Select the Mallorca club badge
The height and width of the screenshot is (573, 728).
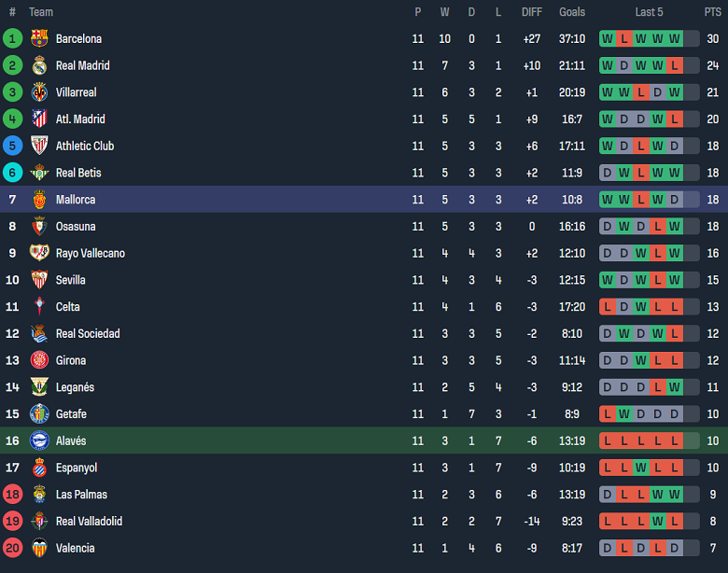(x=39, y=200)
